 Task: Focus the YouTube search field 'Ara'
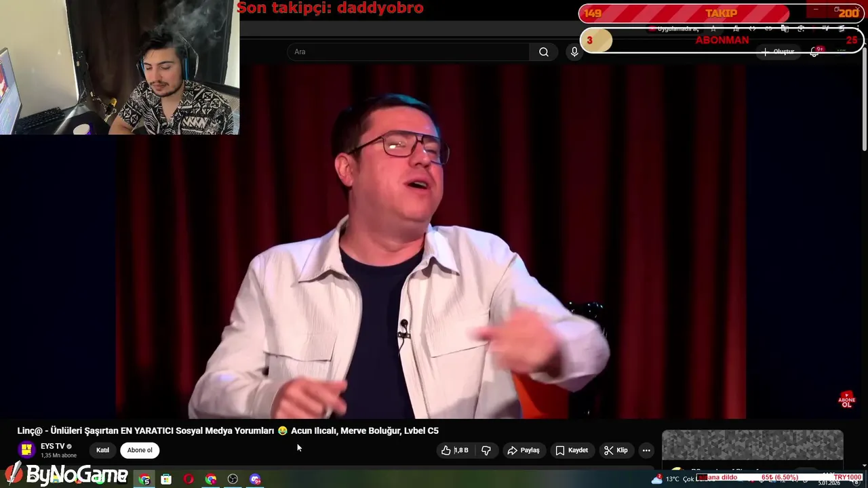[x=409, y=52]
